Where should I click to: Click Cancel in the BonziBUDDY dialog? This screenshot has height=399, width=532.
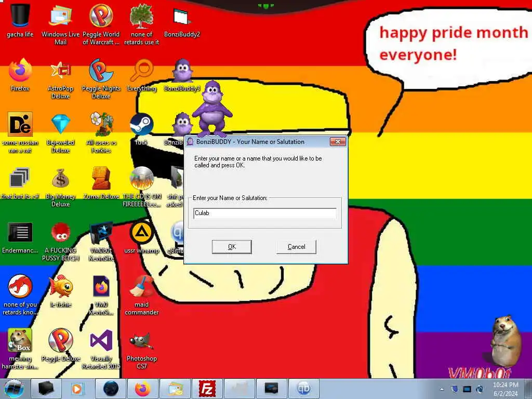(296, 247)
